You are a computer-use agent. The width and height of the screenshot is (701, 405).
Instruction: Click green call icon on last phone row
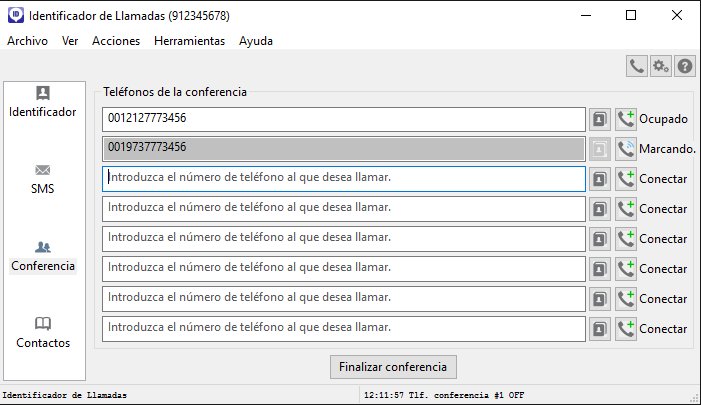(x=626, y=329)
